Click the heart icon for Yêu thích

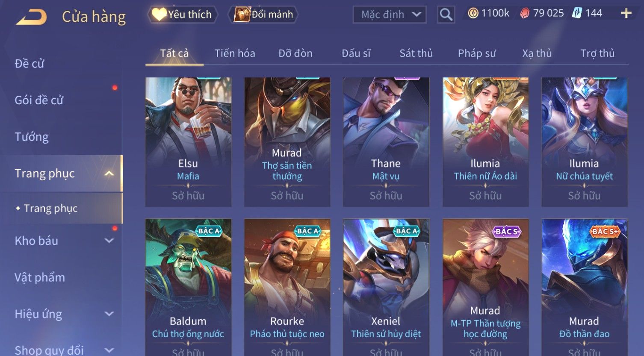(159, 15)
